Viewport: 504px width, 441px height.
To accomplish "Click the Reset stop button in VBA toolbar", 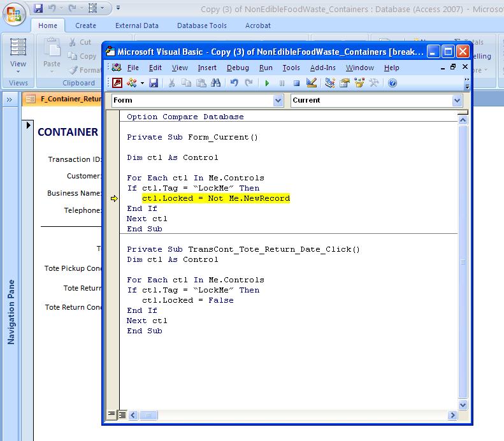I will (x=296, y=83).
